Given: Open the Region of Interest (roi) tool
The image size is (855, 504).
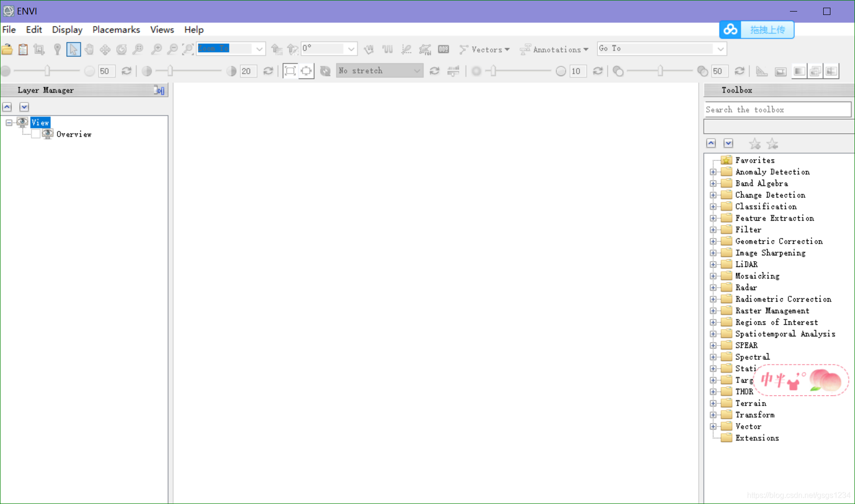Looking at the screenshot, I should 425,49.
